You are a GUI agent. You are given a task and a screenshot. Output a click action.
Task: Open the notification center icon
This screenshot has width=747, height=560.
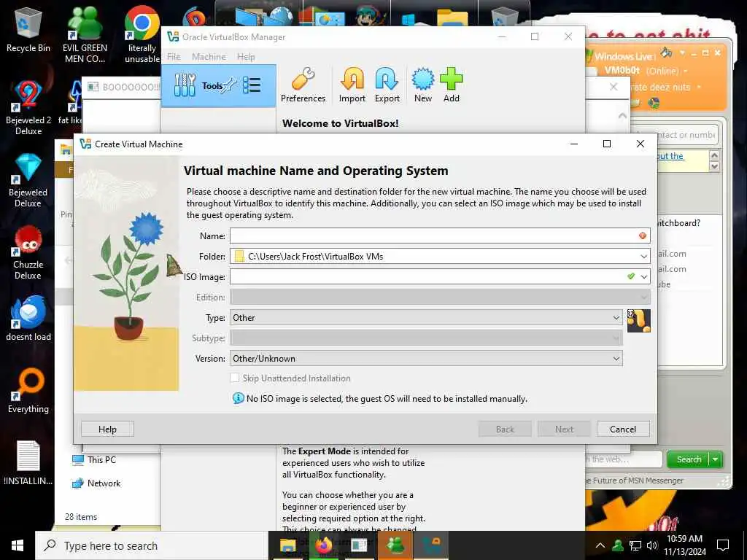tap(723, 545)
